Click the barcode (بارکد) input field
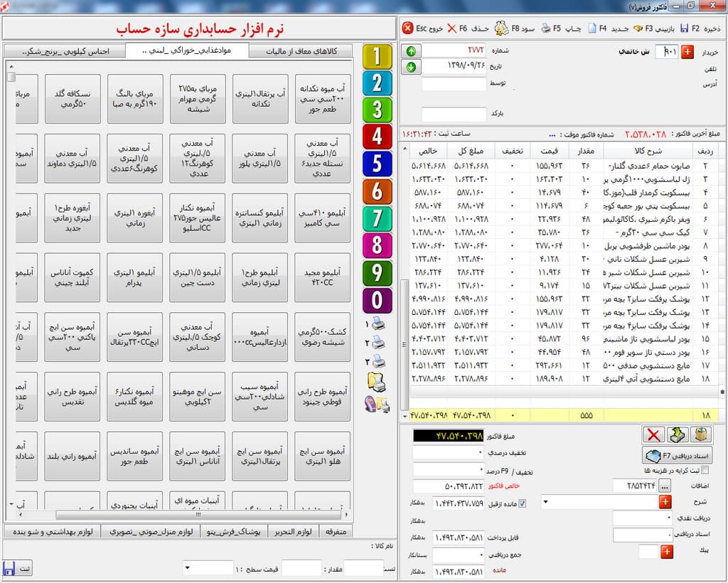728x583 pixels. pos(444,114)
